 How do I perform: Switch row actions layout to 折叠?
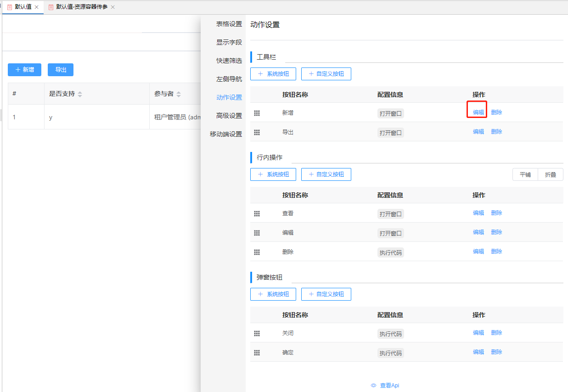[x=551, y=174]
